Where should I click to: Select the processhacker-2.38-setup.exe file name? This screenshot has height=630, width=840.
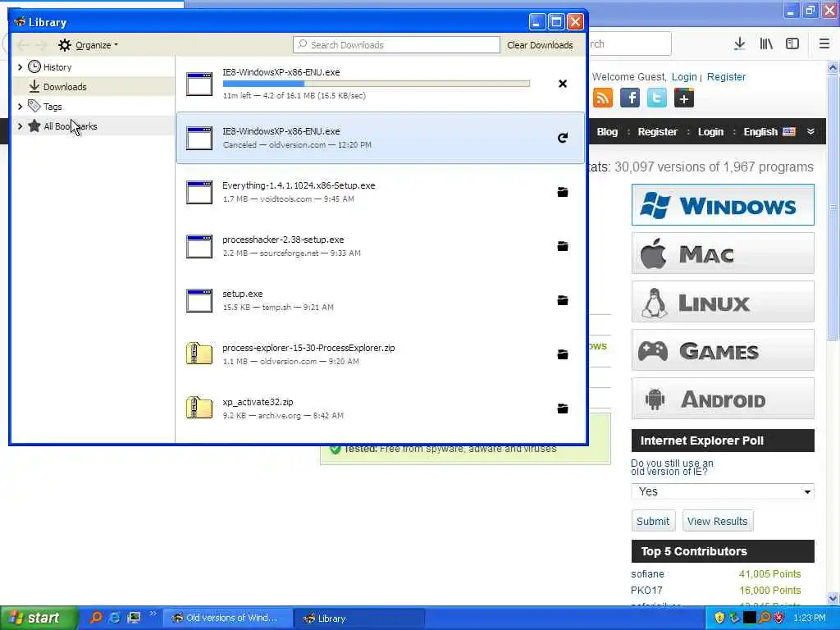(x=283, y=240)
